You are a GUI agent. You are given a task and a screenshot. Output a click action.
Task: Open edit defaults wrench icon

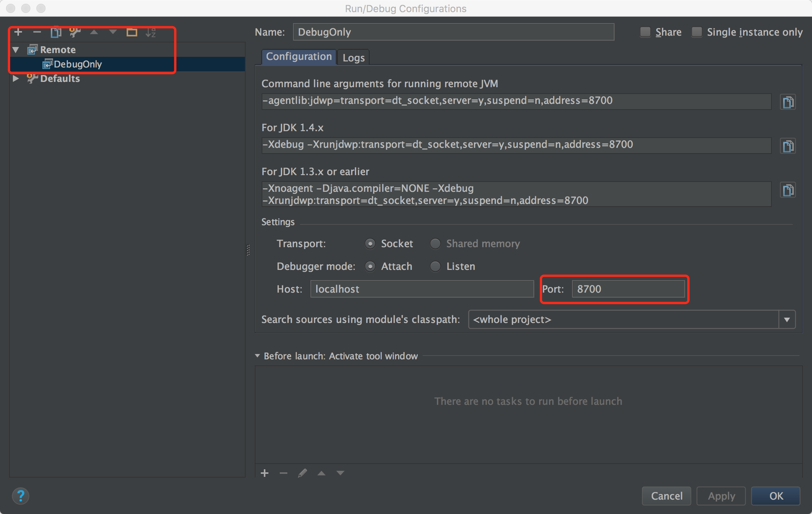75,32
